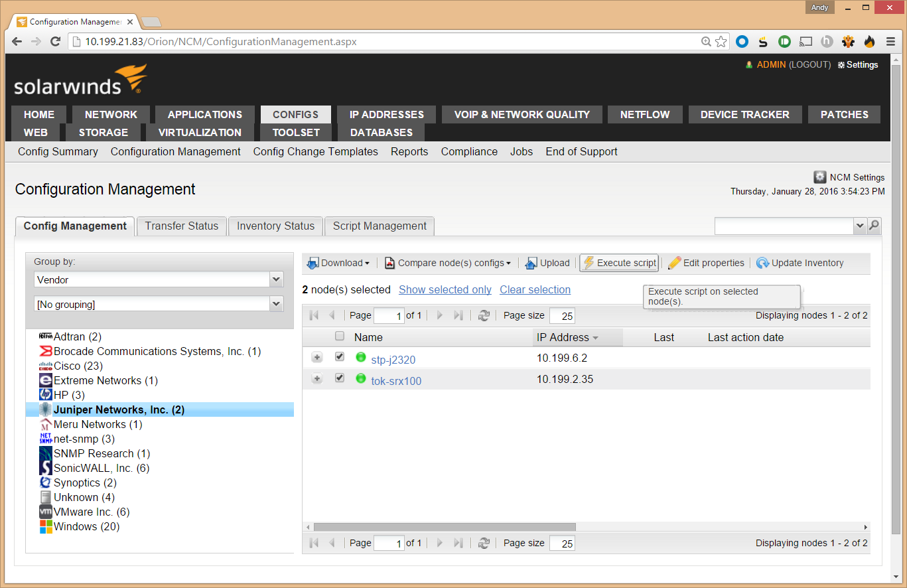This screenshot has width=907, height=588.
Task: Click the Upload toolbar icon
Action: (531, 263)
